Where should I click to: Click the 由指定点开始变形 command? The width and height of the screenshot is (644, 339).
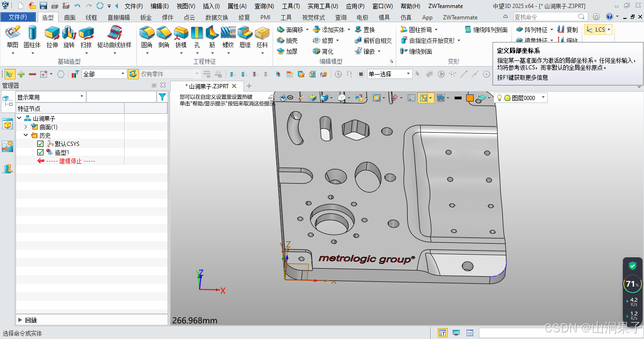427,41
